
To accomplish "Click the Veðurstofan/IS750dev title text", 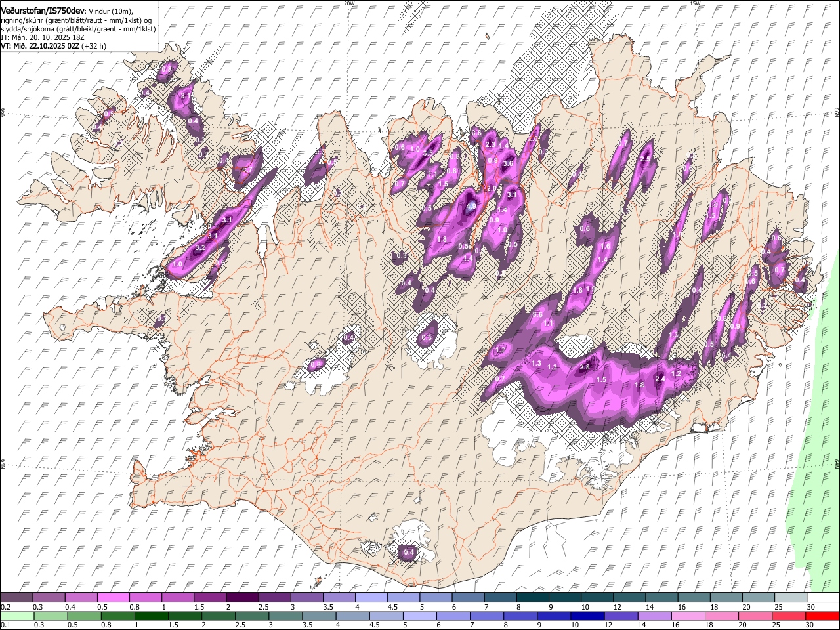I will [43, 10].
